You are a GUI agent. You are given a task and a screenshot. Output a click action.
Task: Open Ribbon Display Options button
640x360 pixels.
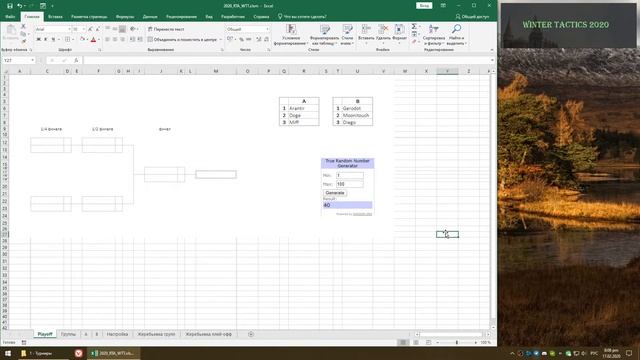(443, 6)
